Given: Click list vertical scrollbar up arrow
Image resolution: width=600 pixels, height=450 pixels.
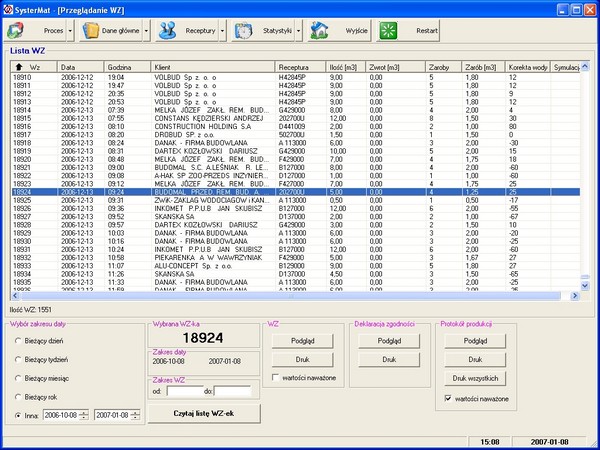Looking at the screenshot, I should [x=585, y=66].
